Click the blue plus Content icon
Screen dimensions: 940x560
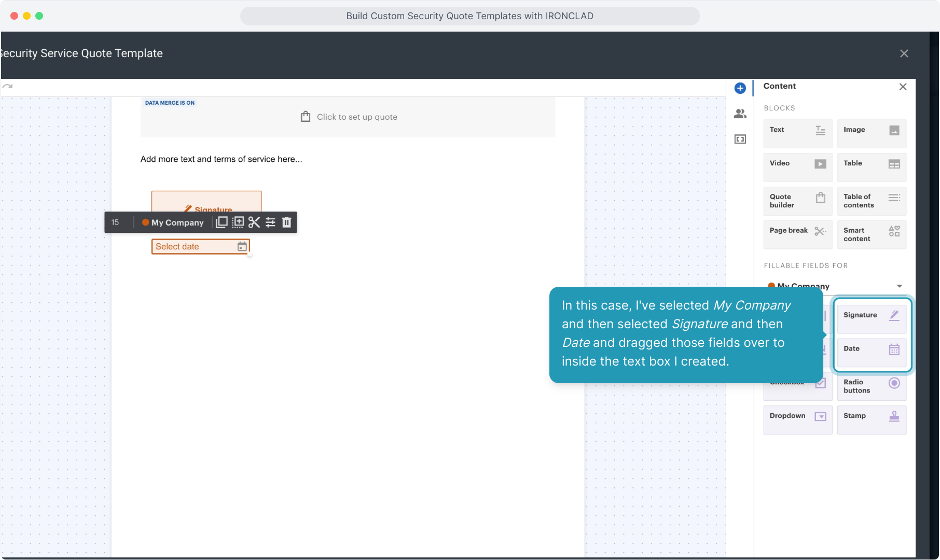[740, 88]
